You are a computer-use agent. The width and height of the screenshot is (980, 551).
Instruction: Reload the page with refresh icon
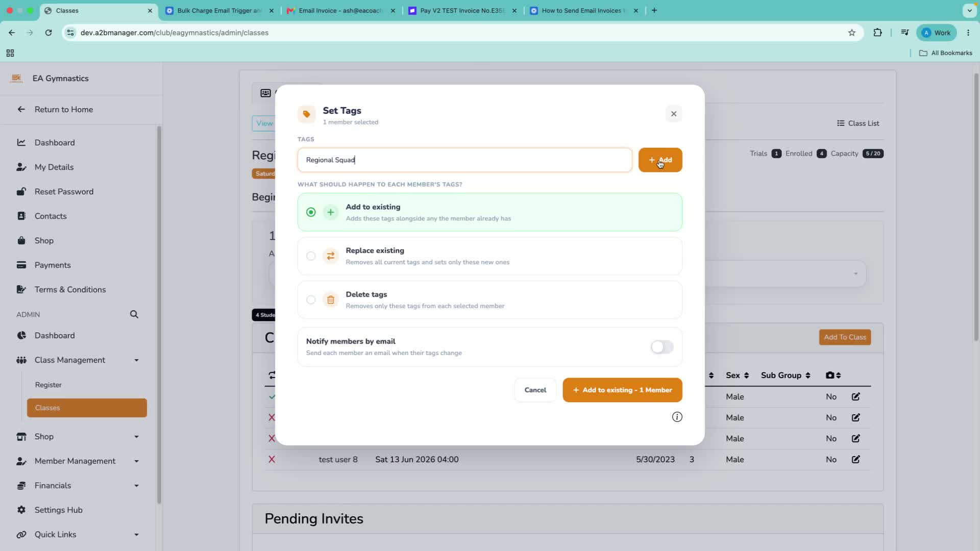point(48,33)
